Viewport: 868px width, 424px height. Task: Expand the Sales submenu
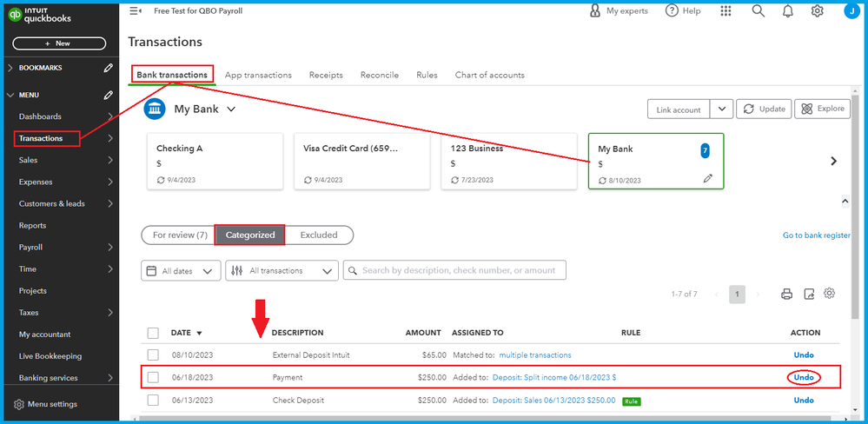110,160
